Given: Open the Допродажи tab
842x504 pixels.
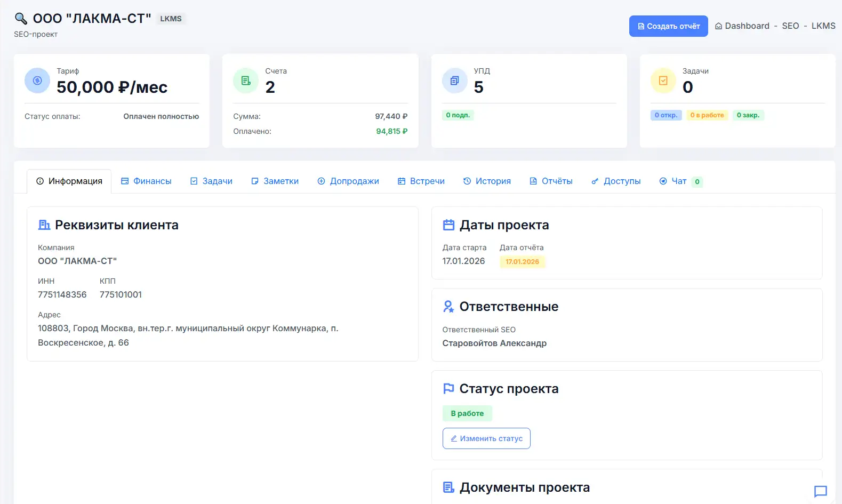Looking at the screenshot, I should 348,181.
